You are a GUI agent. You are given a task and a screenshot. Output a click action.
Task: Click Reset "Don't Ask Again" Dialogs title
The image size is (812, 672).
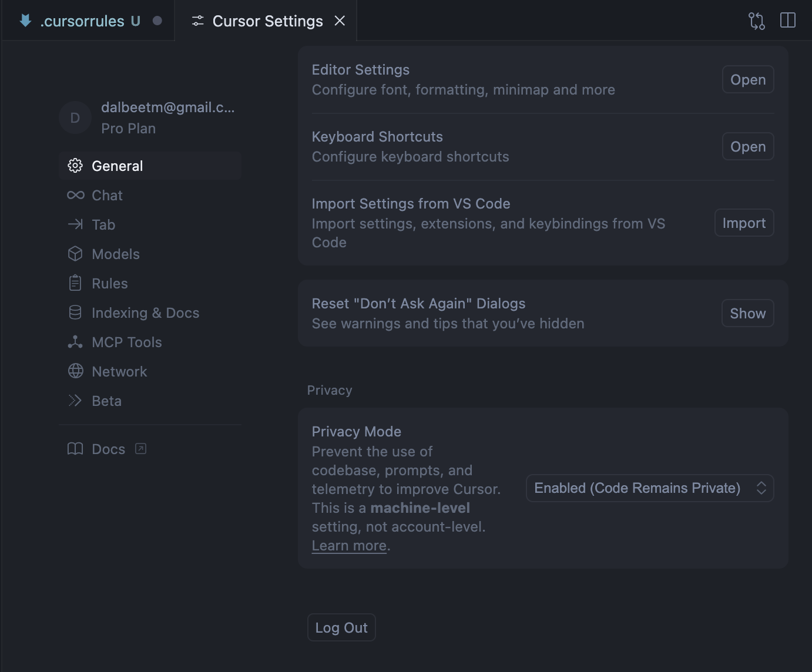tap(418, 303)
